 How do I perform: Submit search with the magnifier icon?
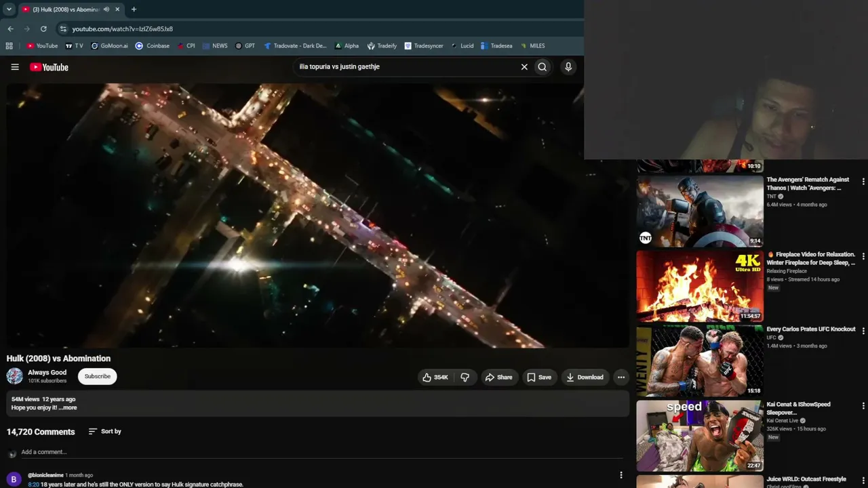click(x=542, y=67)
